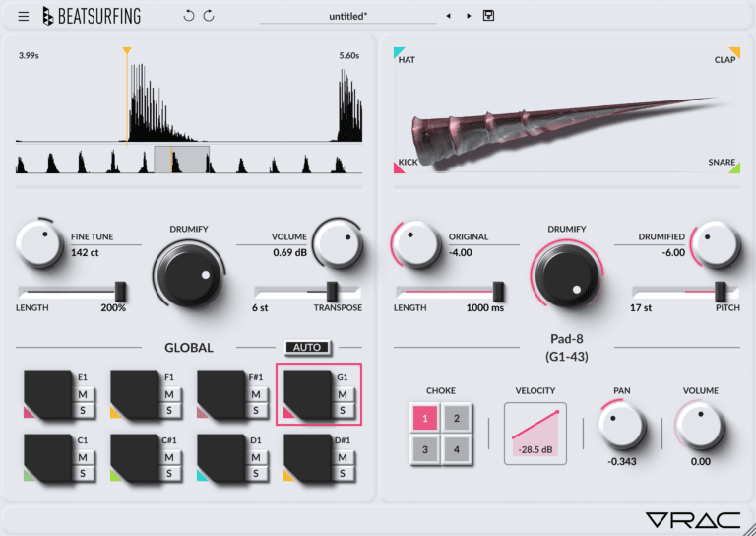Mute the D#1 pad

(343, 457)
